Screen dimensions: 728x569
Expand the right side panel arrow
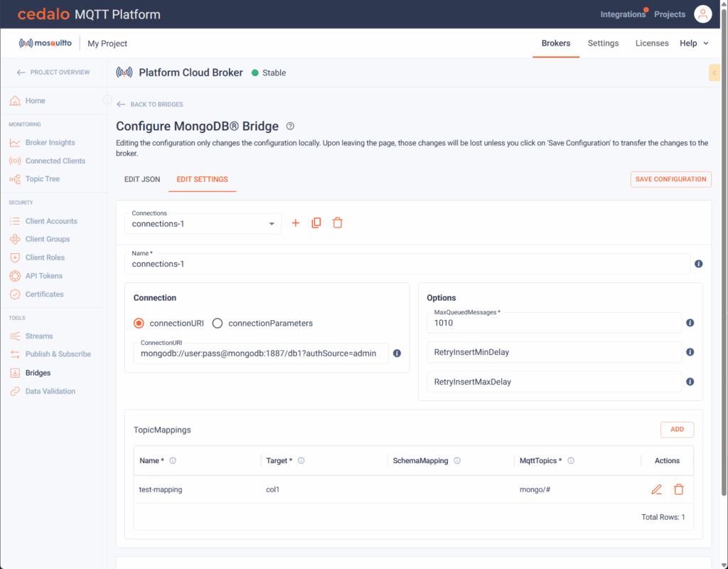[714, 73]
